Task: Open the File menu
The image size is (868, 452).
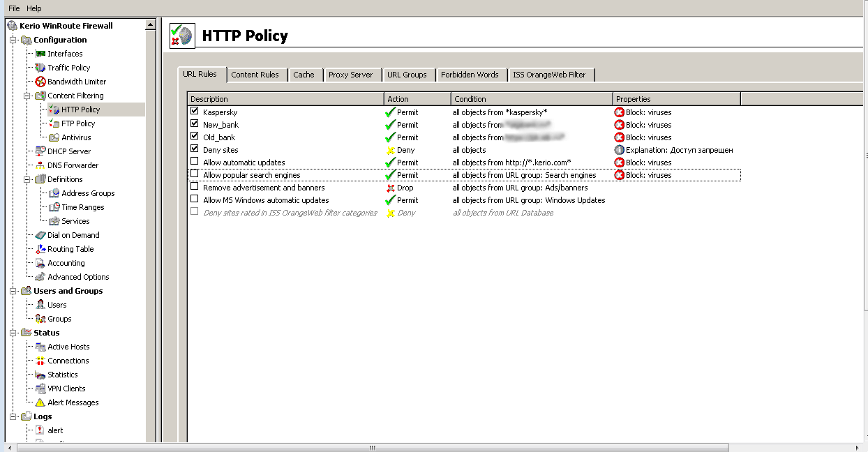Action: 14,8
